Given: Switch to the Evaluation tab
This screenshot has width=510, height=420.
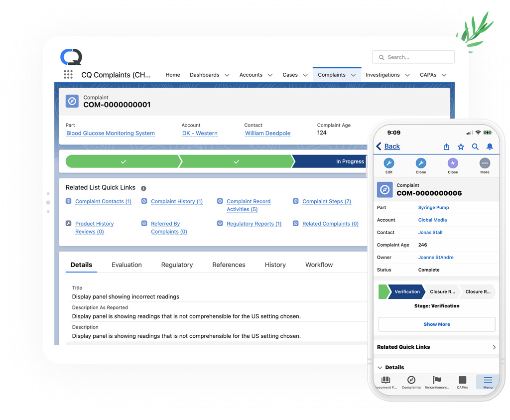Looking at the screenshot, I should [x=127, y=265].
